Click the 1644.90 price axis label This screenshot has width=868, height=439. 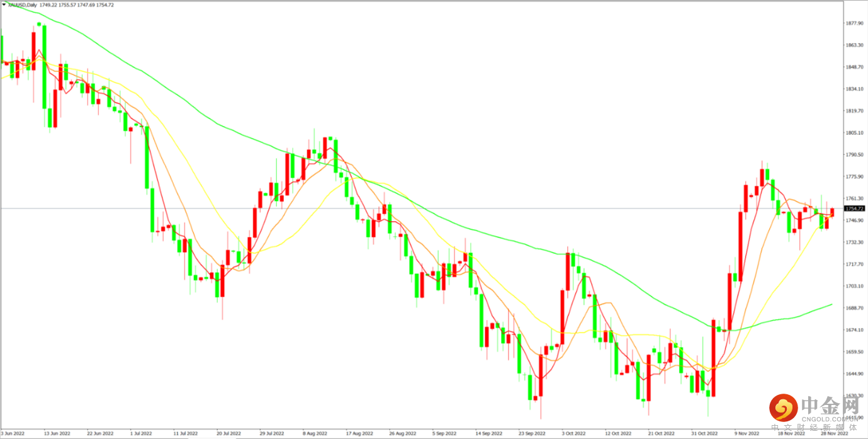(x=854, y=373)
